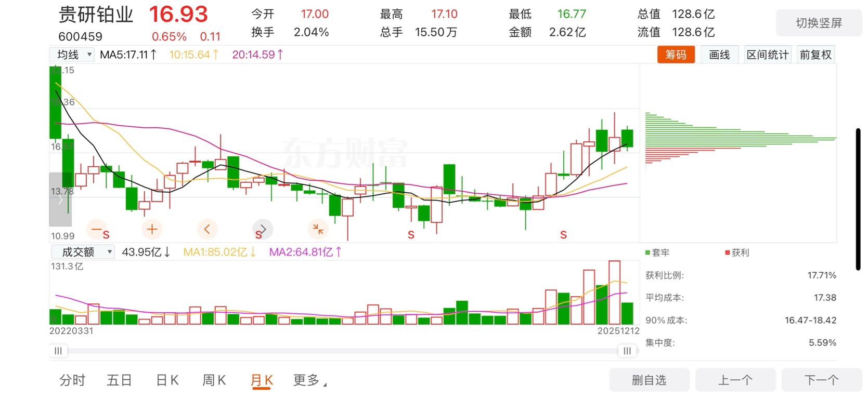Image resolution: width=868 pixels, height=399 pixels.
Task: Click the MA2:64.81亿 volume average label
Action: pyautogui.click(x=306, y=252)
